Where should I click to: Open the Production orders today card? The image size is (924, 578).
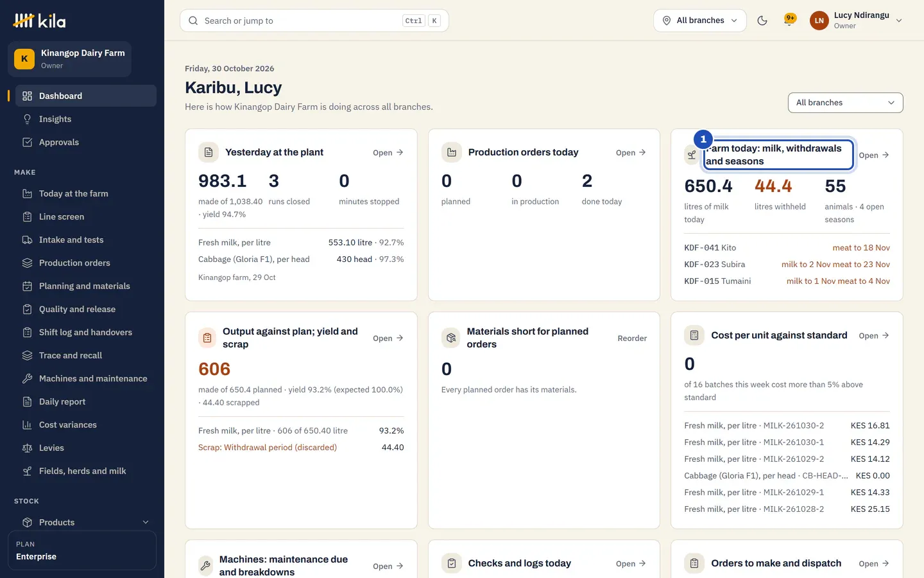coord(631,153)
